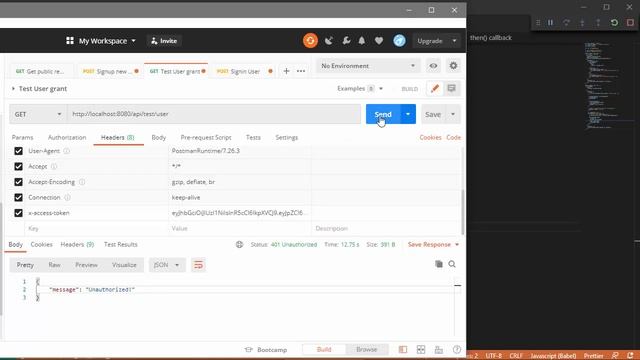
Task: Select the Raw response view
Action: [54, 265]
